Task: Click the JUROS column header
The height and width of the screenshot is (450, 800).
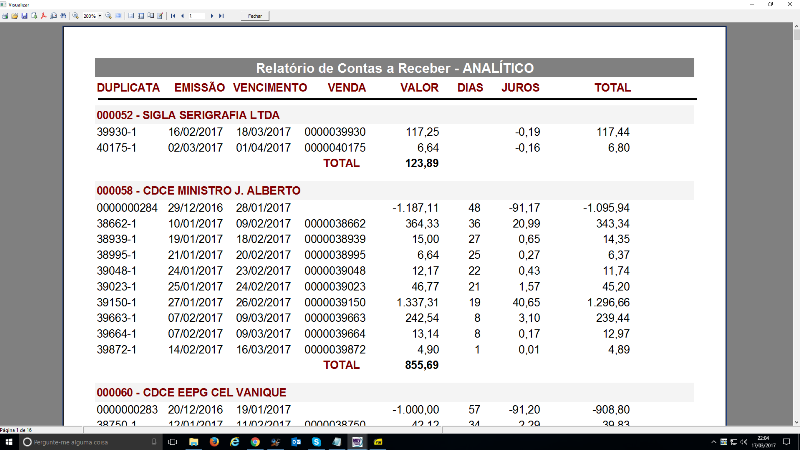Action: [520, 88]
